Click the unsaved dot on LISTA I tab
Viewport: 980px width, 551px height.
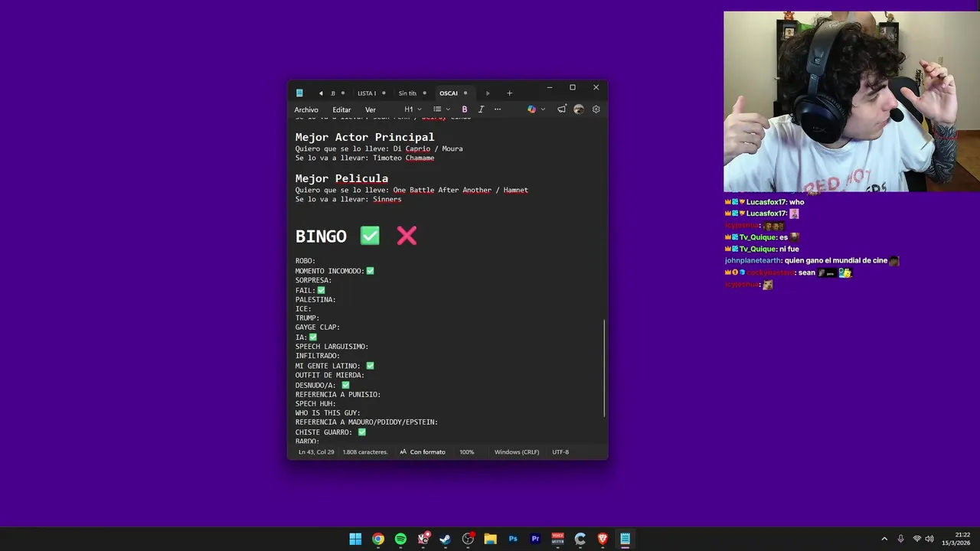pos(384,93)
